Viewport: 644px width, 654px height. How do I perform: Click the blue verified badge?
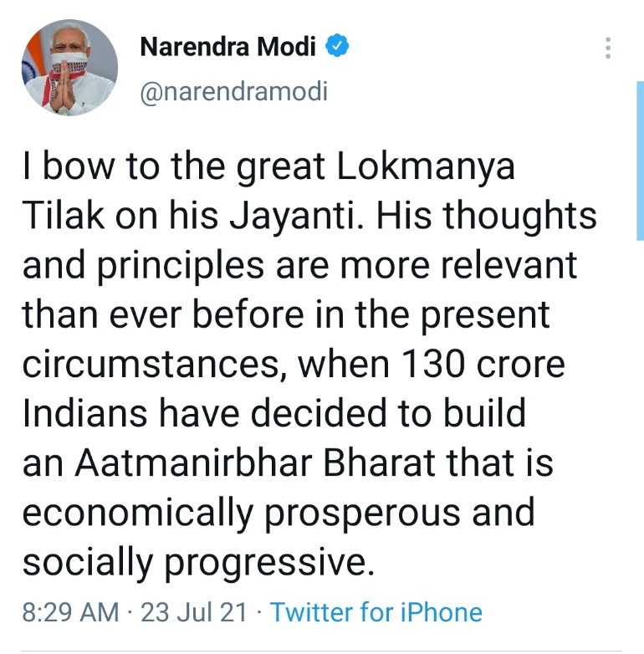pyautogui.click(x=337, y=46)
